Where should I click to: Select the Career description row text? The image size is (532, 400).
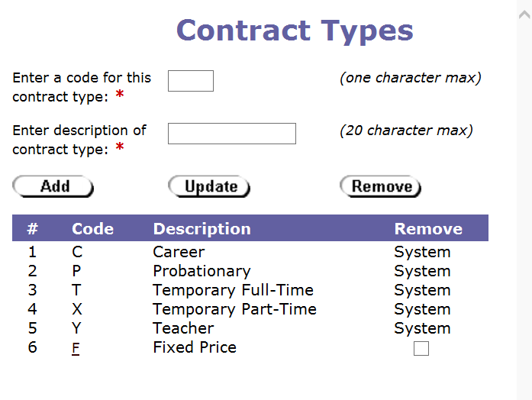pos(179,252)
